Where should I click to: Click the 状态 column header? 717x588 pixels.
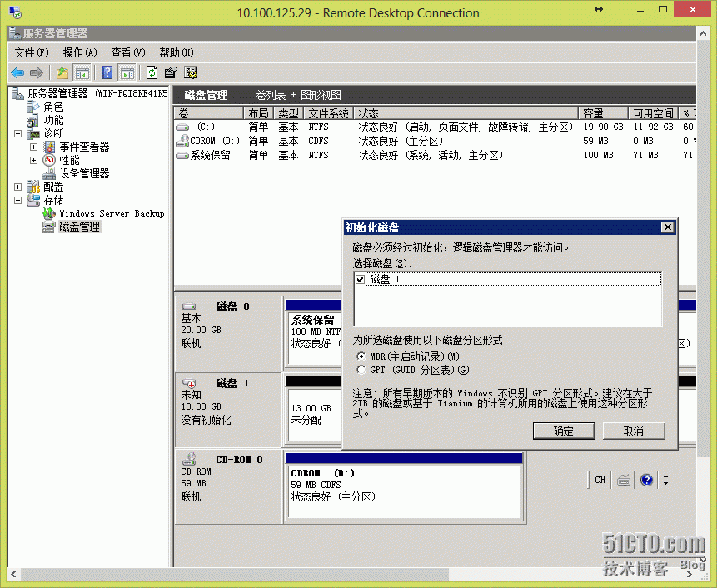[x=466, y=113]
